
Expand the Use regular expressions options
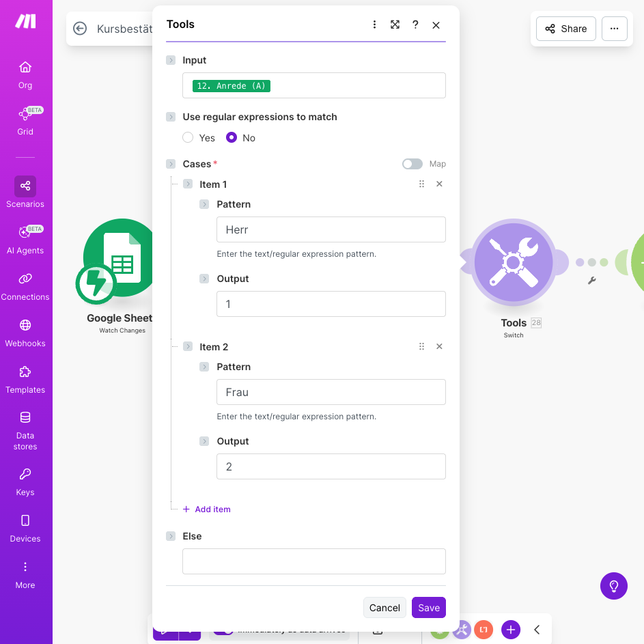click(x=171, y=117)
